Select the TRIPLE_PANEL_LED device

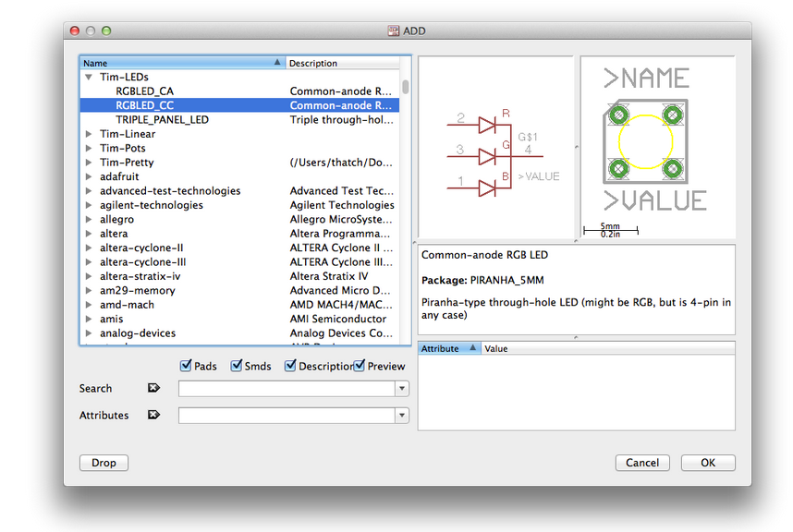tap(162, 120)
